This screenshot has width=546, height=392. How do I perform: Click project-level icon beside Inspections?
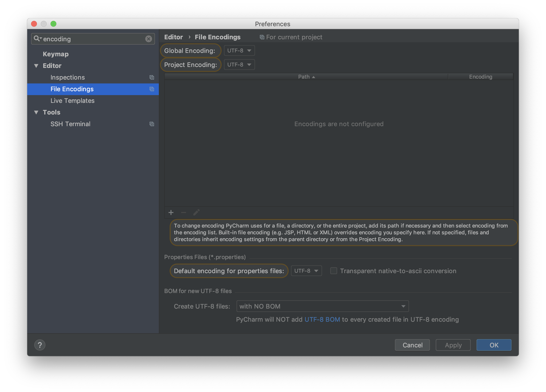click(x=152, y=77)
